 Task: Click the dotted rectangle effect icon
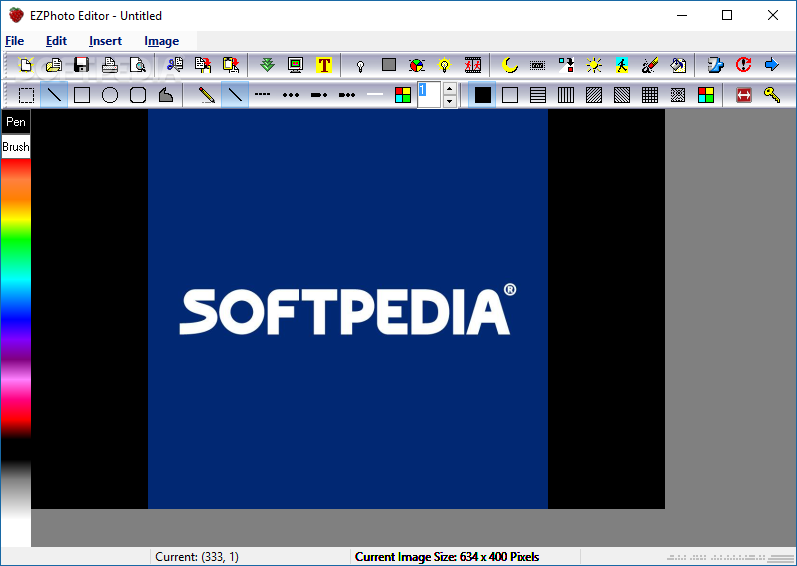pos(537,65)
